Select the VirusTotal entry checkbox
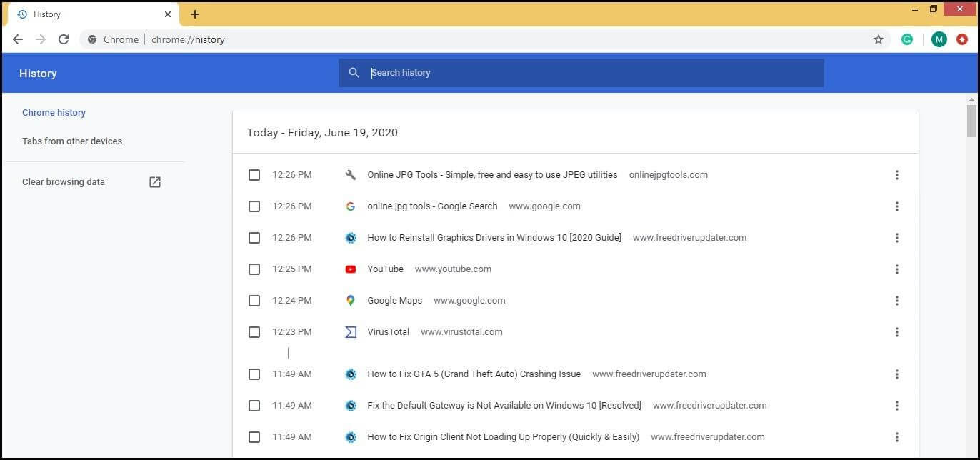Screen dimensions: 980x460 click(254, 332)
